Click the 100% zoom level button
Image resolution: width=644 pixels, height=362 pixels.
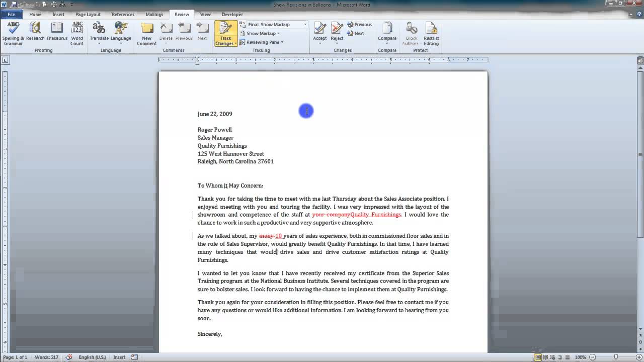click(x=581, y=357)
